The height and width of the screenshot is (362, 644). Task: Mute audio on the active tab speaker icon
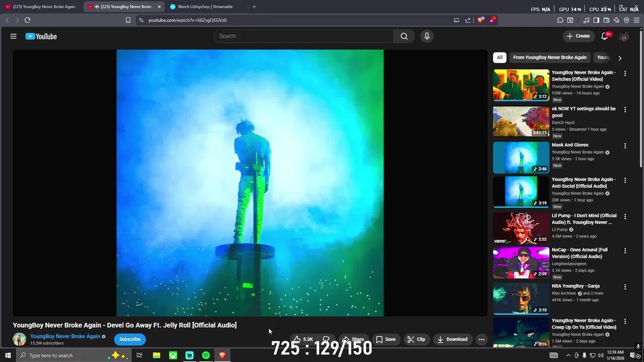pos(97,7)
